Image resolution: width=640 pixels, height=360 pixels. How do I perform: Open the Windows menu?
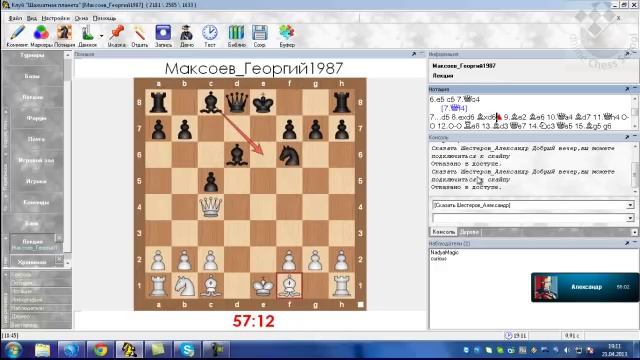pyautogui.click(x=81, y=18)
